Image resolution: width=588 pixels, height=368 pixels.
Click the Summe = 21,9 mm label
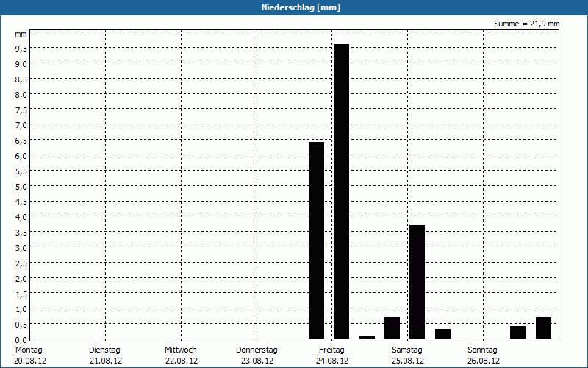point(526,24)
